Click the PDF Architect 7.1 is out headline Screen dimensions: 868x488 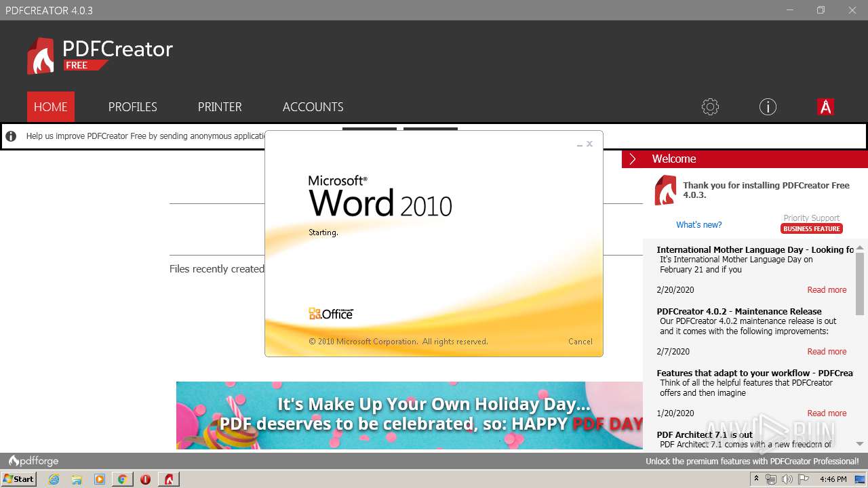[705, 434]
